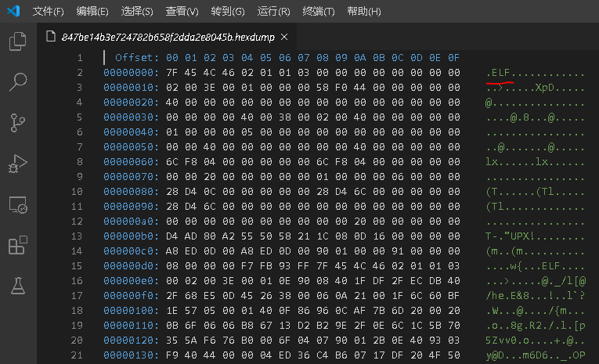Screen dimensions: 599x364
Task: Click offset 00000130: address
Action: (131, 355)
